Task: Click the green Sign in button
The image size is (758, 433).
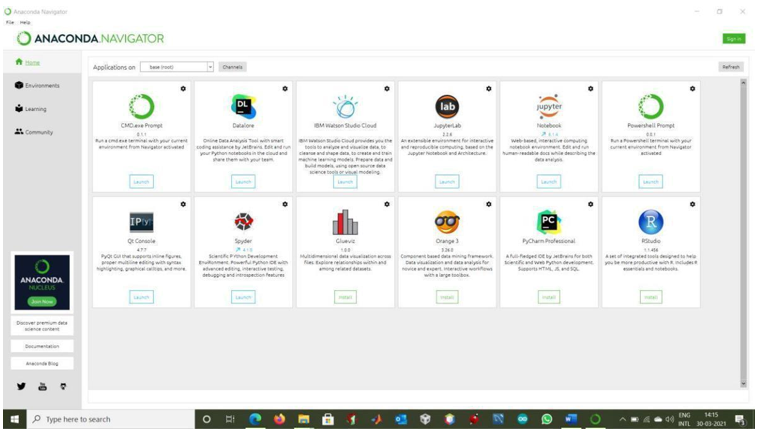Action: (x=734, y=39)
